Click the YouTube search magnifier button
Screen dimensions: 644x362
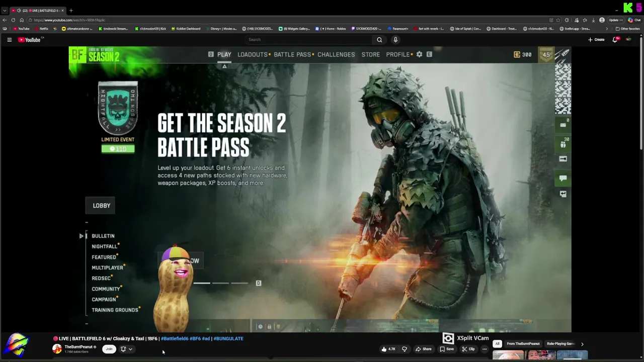[x=379, y=40]
